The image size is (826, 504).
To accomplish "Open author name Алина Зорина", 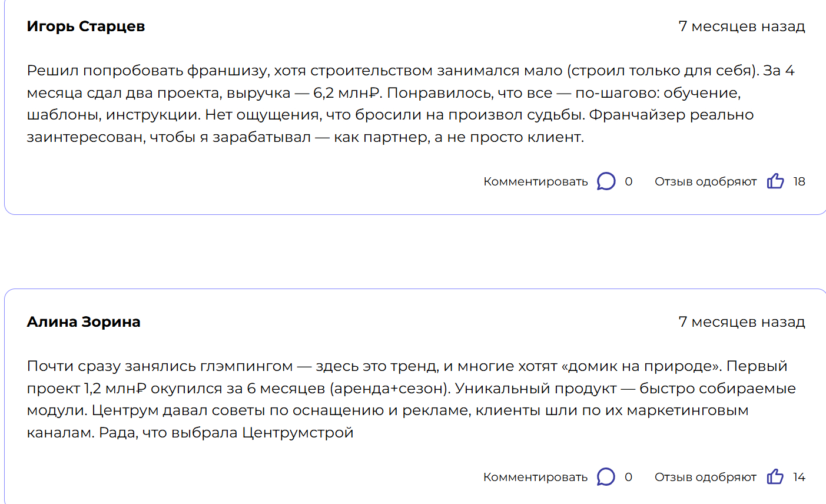I will 84,322.
